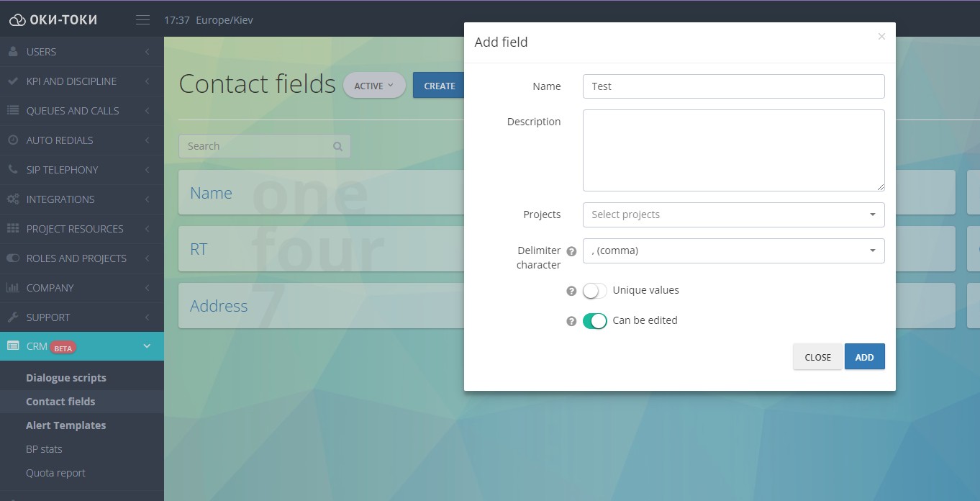Image resolution: width=980 pixels, height=501 pixels.
Task: Open Alert Templates submenu item
Action: [65, 425]
